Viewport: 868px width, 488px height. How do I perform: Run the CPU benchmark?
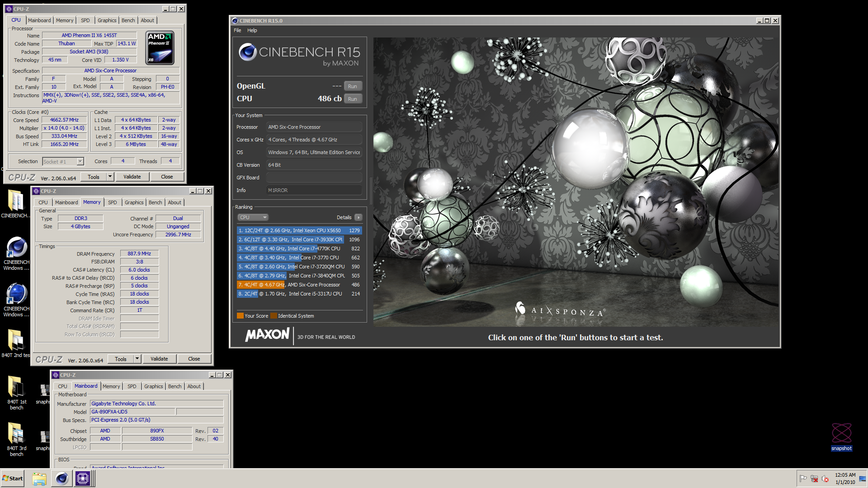point(353,99)
